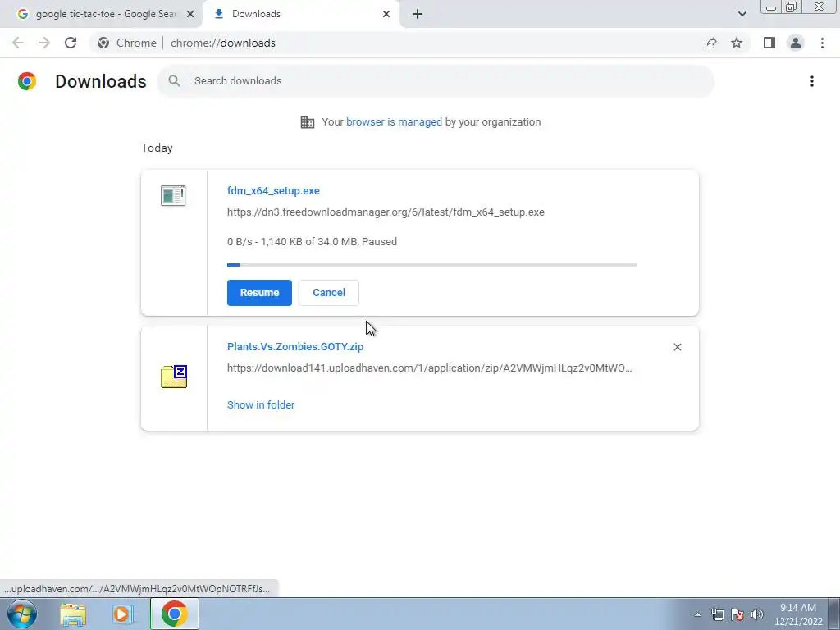This screenshot has height=630, width=840.
Task: Open the Windows Start menu
Action: tap(22, 614)
